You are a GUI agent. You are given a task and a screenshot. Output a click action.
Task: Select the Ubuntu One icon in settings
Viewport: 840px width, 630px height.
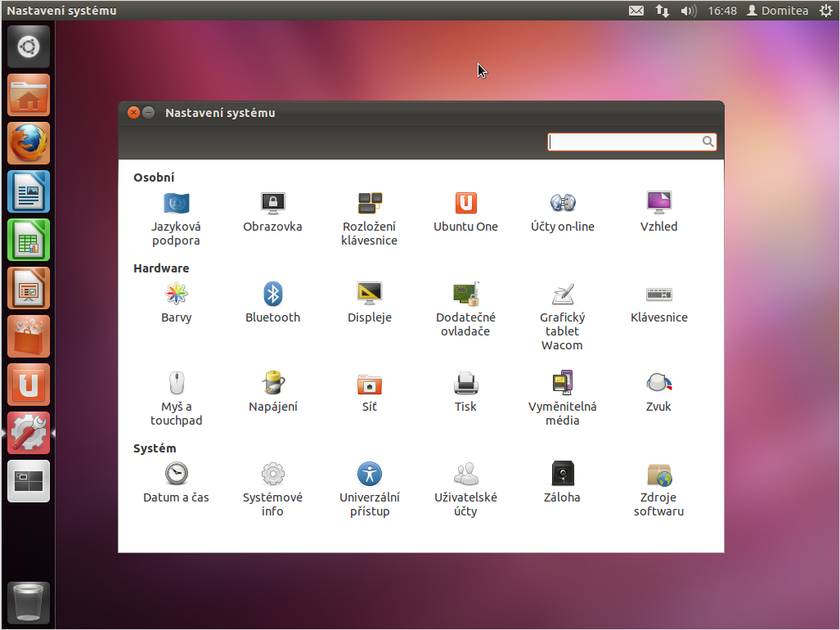[x=465, y=204]
